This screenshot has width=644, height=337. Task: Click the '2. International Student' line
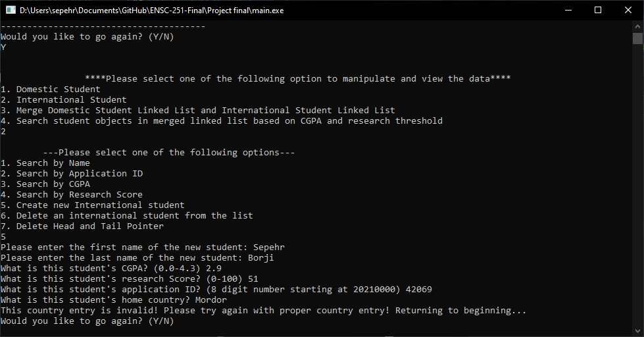pos(63,100)
